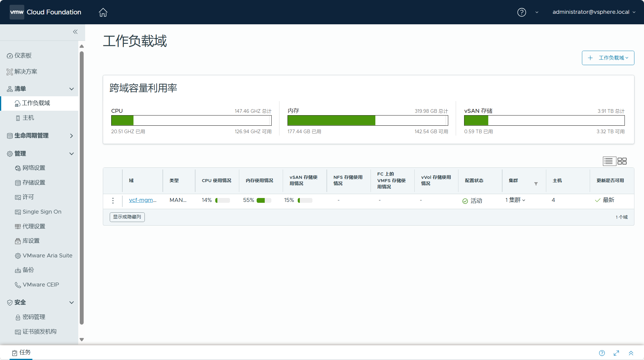644x360 pixels.
Task: Click the 解决方案 icon in sidebar
Action: 10,72
